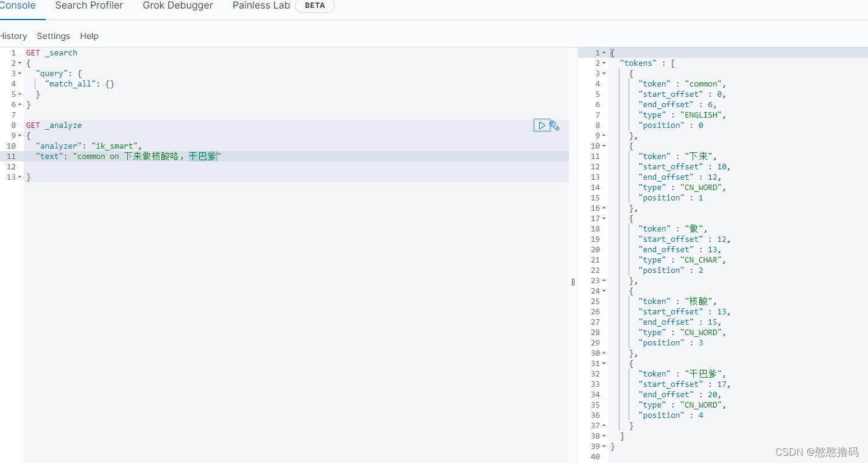Open the wrench actions menu
868x463 pixels.
[x=554, y=125]
